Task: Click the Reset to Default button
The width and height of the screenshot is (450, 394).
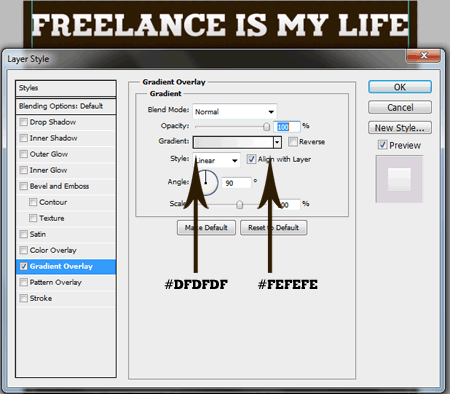Action: click(274, 228)
